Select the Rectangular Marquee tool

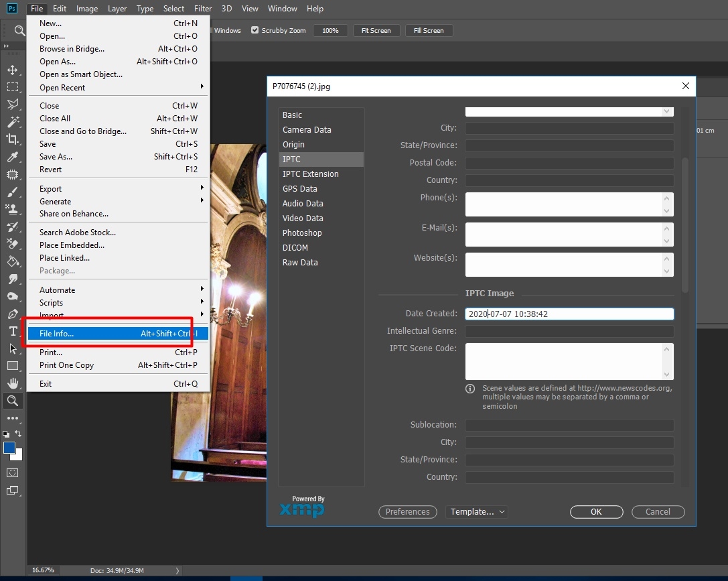[x=13, y=87]
